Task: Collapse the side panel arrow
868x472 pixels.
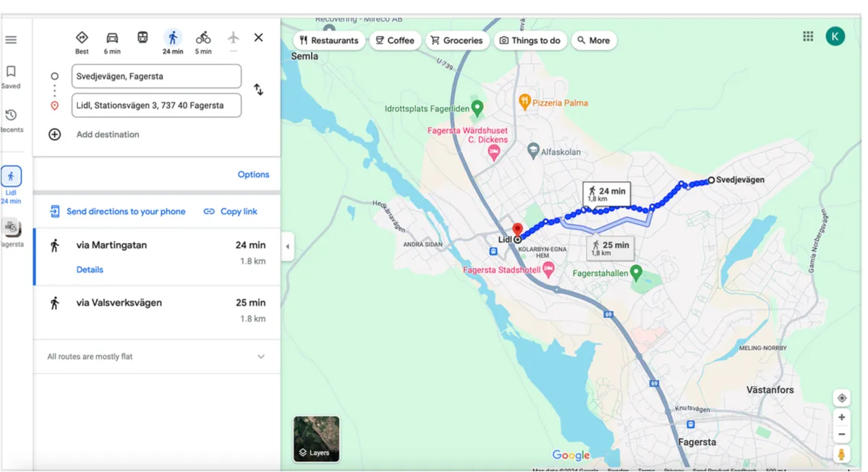Action: (287, 246)
